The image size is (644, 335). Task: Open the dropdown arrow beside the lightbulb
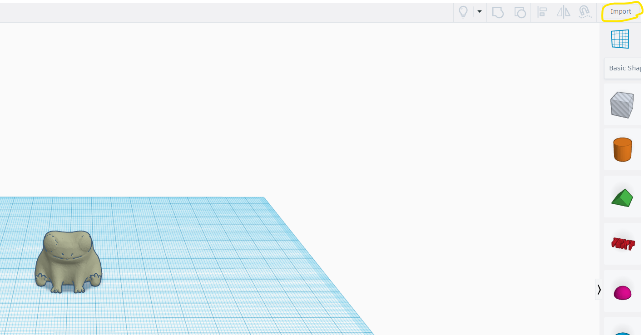pos(479,11)
